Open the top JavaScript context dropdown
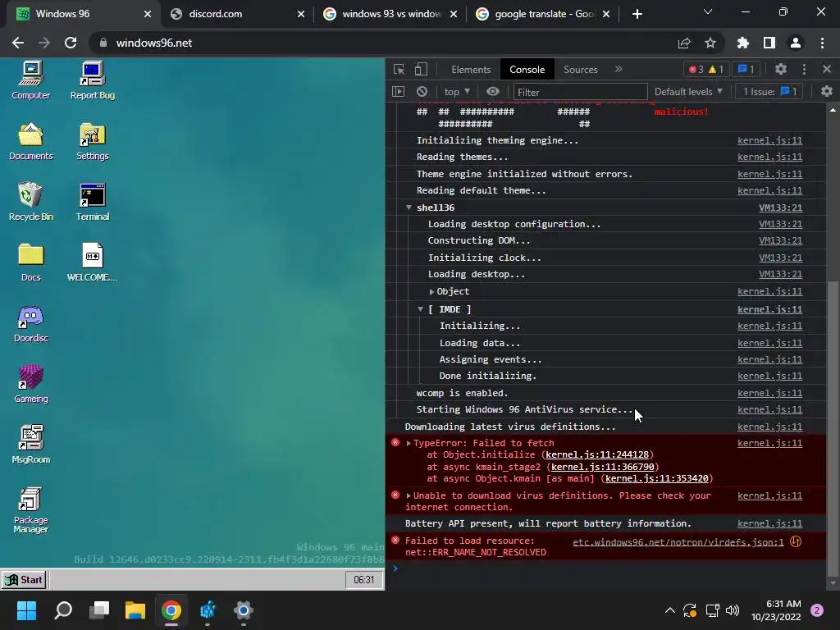 coord(456,92)
